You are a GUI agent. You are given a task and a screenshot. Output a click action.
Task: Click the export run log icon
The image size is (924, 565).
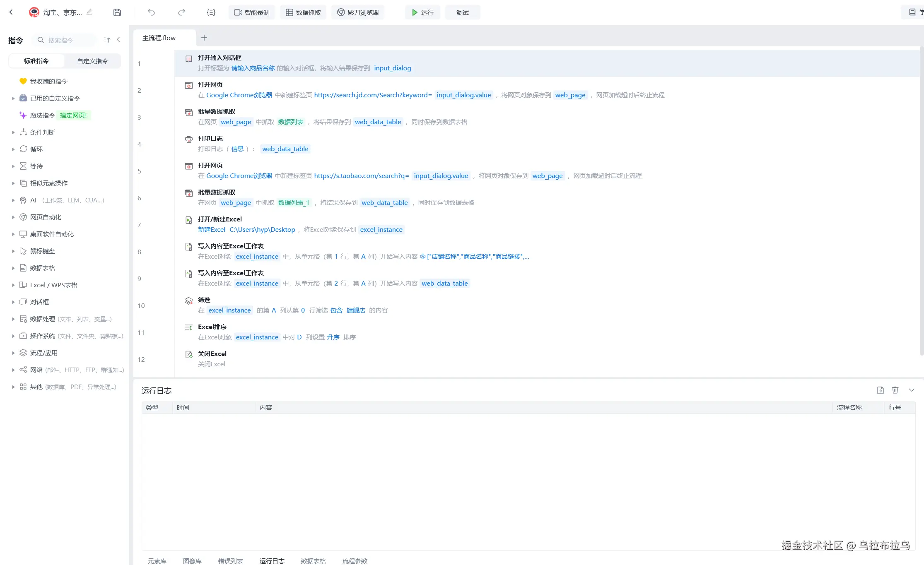click(881, 390)
